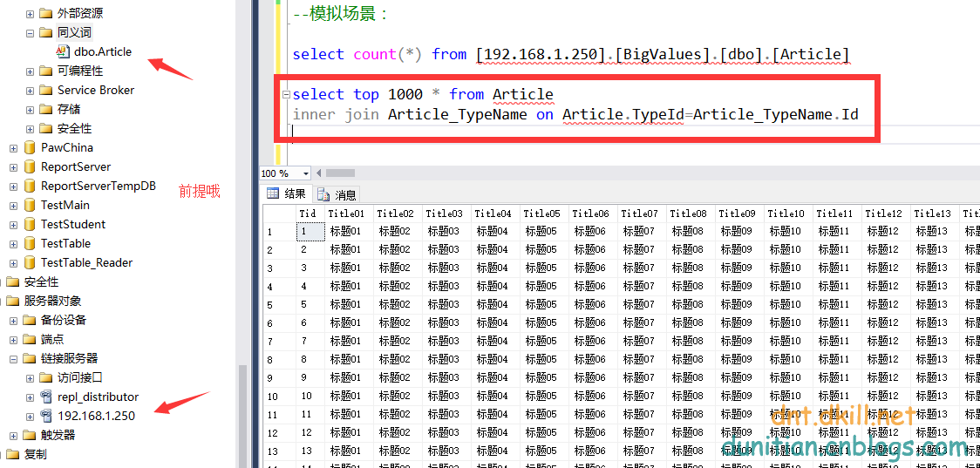
Task: Click the 外部资源 folder icon
Action: [x=45, y=13]
